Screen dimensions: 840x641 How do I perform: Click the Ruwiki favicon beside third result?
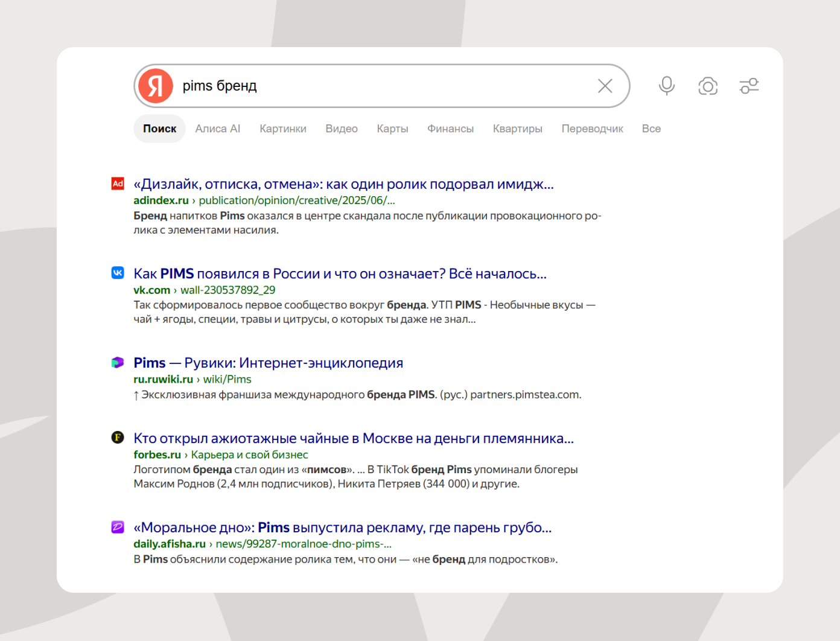pyautogui.click(x=118, y=362)
